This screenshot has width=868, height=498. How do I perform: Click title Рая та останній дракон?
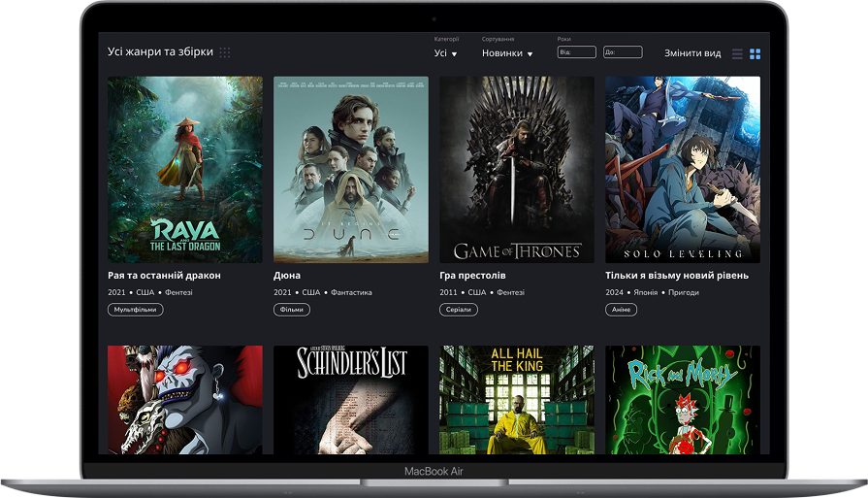pos(164,276)
